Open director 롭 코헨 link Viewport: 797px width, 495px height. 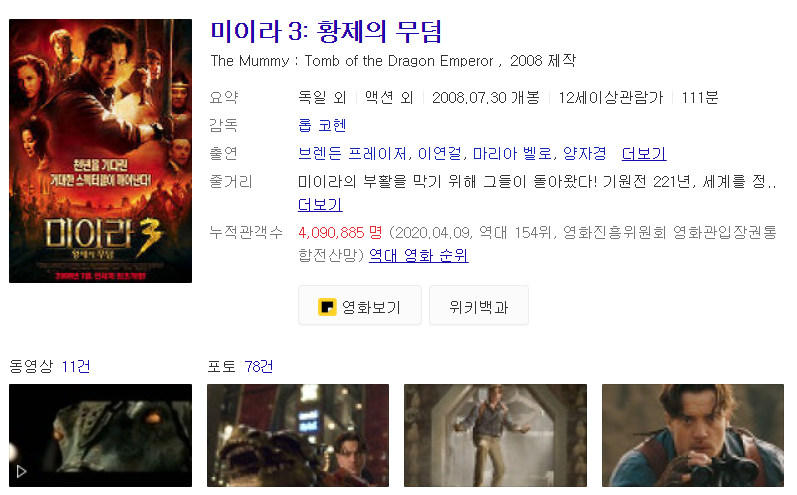pos(322,125)
